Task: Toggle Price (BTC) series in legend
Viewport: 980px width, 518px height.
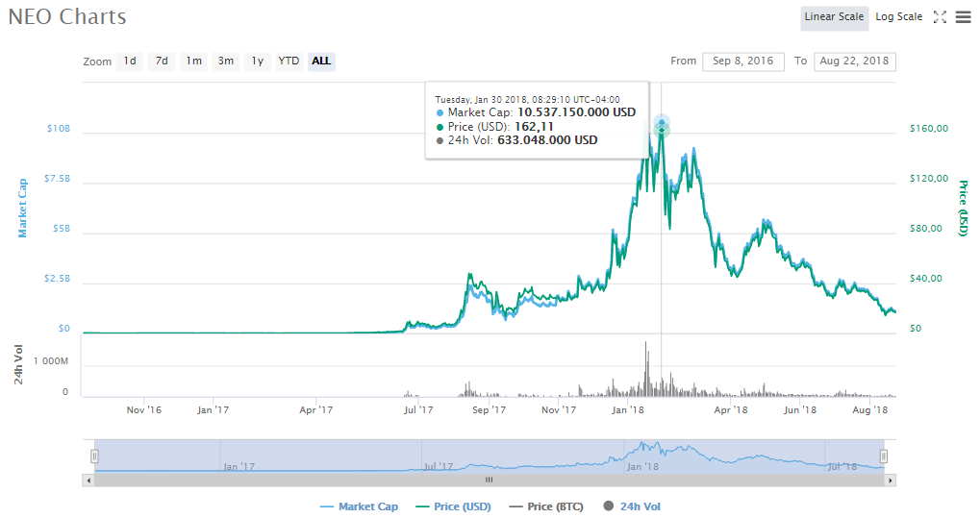Action: coord(546,506)
